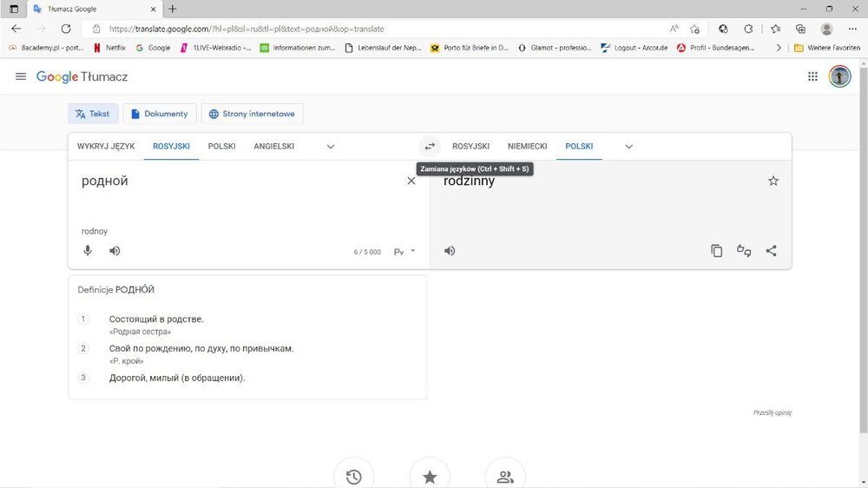Open the main hamburger menu
The width and height of the screenshot is (868, 488).
click(x=21, y=76)
